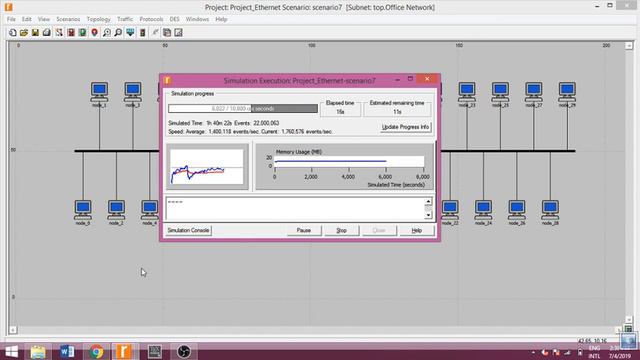Click the workspace scroll-up arrow at top right
Image resolution: width=640 pixels, height=360 pixels.
point(629,46)
